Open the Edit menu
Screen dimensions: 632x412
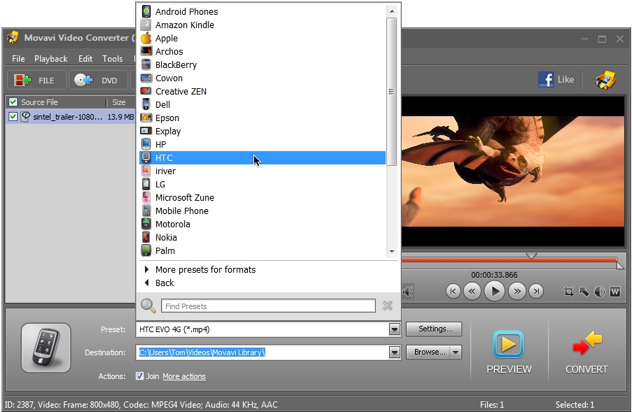[85, 59]
